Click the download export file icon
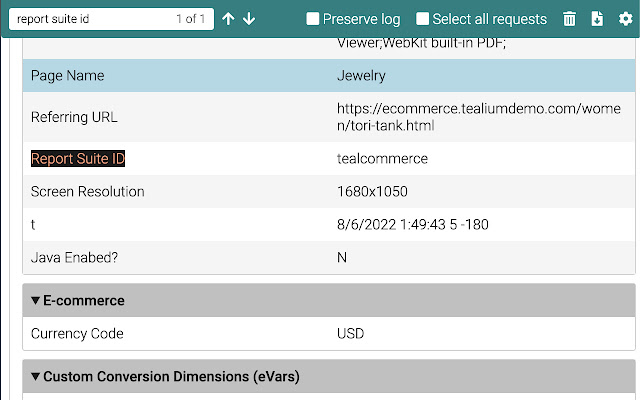Viewport: 640px width, 400px height. click(597, 19)
